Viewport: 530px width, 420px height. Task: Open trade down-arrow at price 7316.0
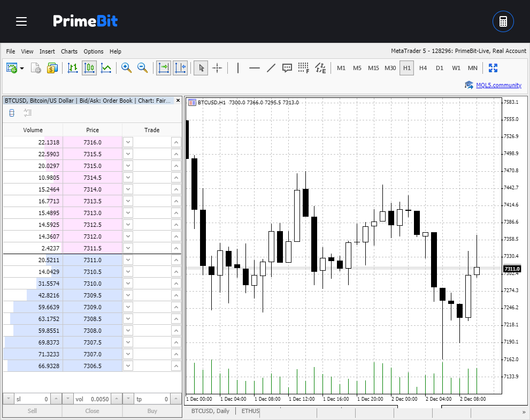point(128,142)
